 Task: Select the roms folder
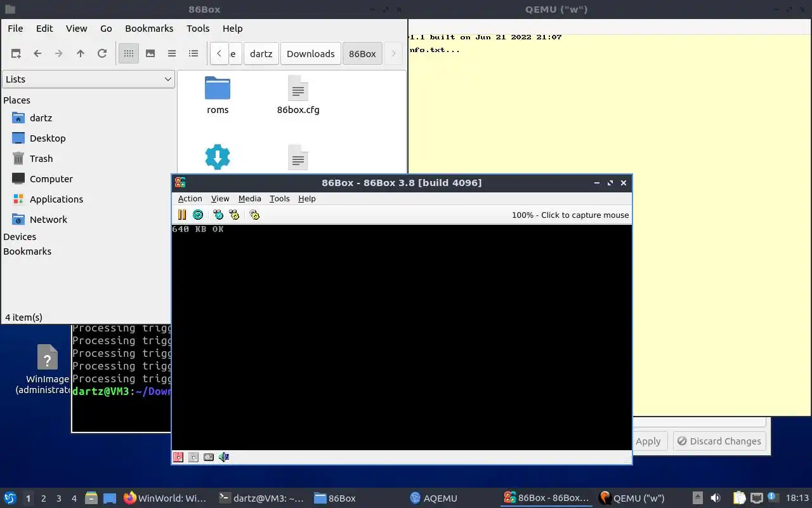coord(218,95)
